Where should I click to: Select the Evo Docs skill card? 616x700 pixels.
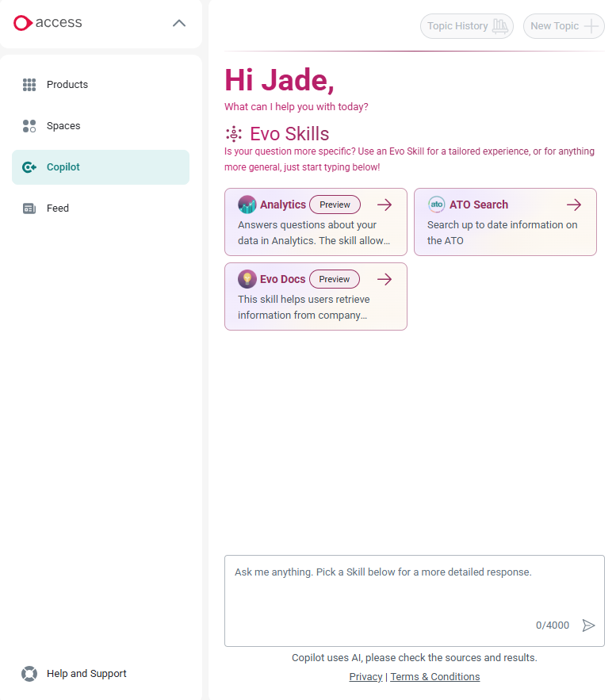[316, 296]
